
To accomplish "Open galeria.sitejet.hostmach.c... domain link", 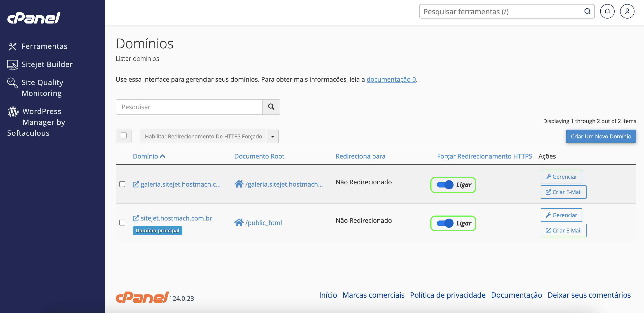I will 181,184.
